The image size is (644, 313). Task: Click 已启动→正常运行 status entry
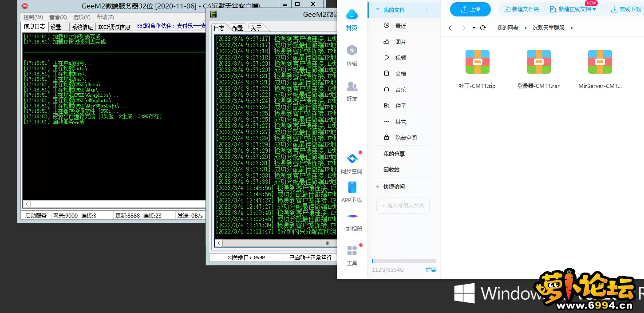click(x=310, y=258)
